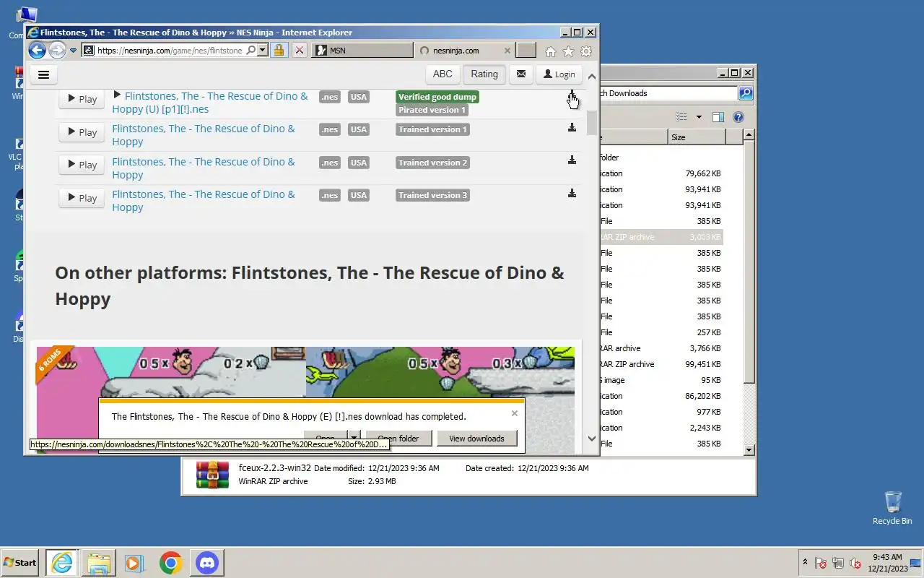Image resolution: width=924 pixels, height=578 pixels.
Task: Click the browser Forward arrow
Action: pos(57,51)
